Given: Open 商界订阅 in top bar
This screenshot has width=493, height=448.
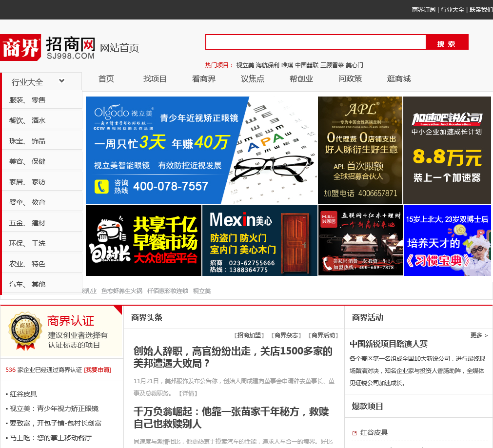Looking at the screenshot, I should (424, 10).
